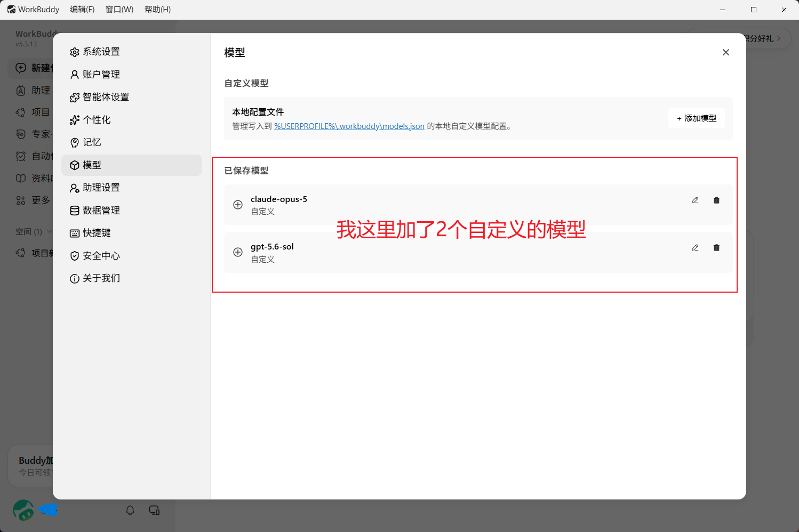Click the 添加模型 button
799x532 pixels.
click(697, 118)
